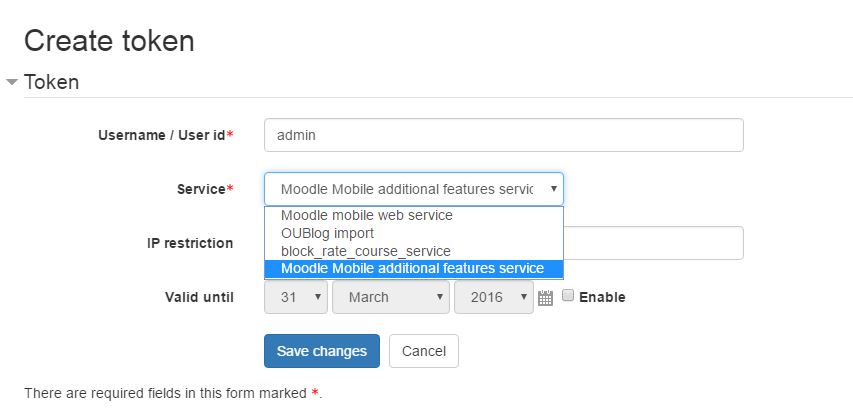The height and width of the screenshot is (419, 853).
Task: Open the month dropdown showing March
Action: coord(391,297)
